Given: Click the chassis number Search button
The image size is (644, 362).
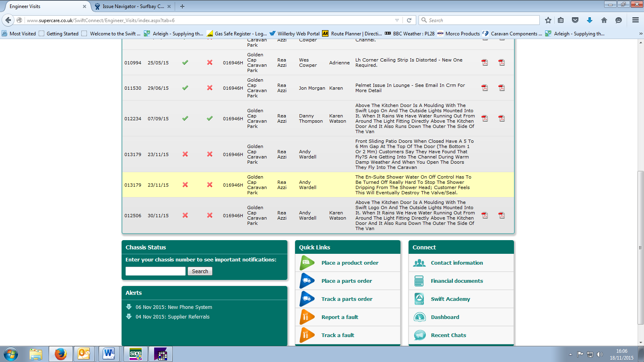Looking at the screenshot, I should tap(200, 271).
